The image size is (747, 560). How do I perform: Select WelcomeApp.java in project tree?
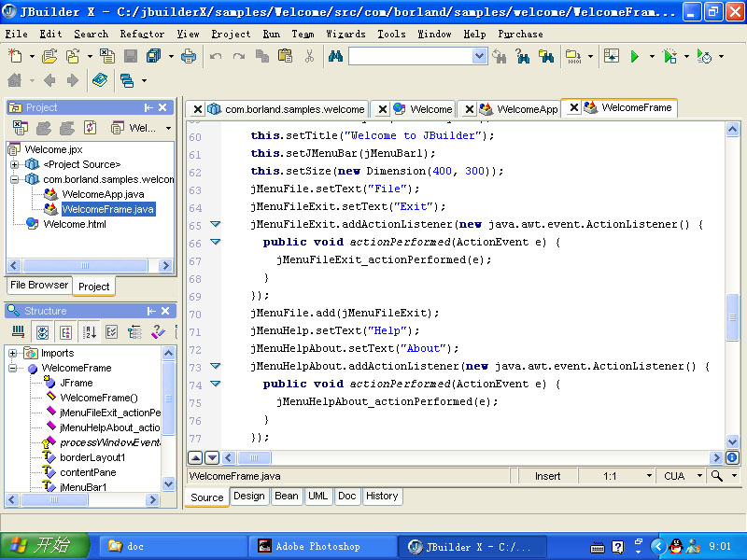pos(103,194)
